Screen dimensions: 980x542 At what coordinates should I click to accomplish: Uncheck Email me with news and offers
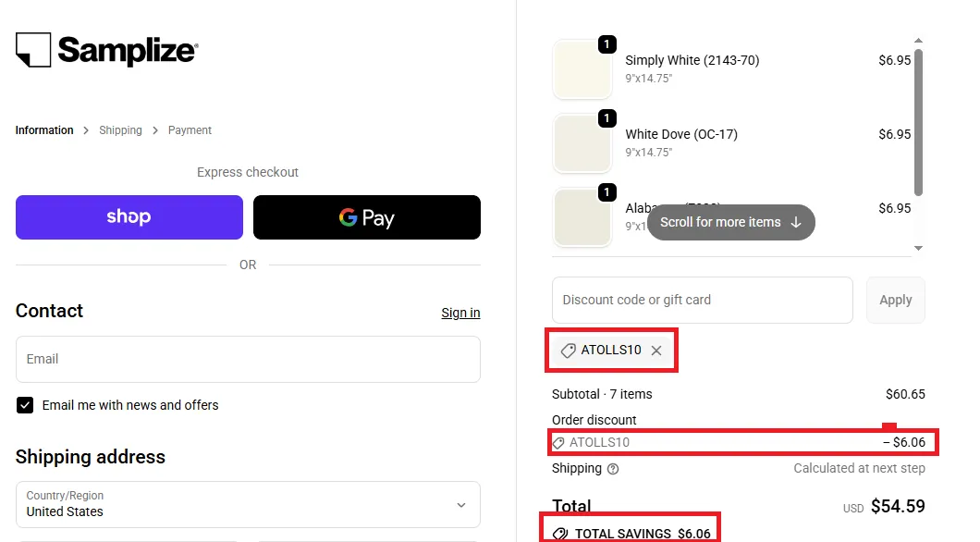[25, 405]
